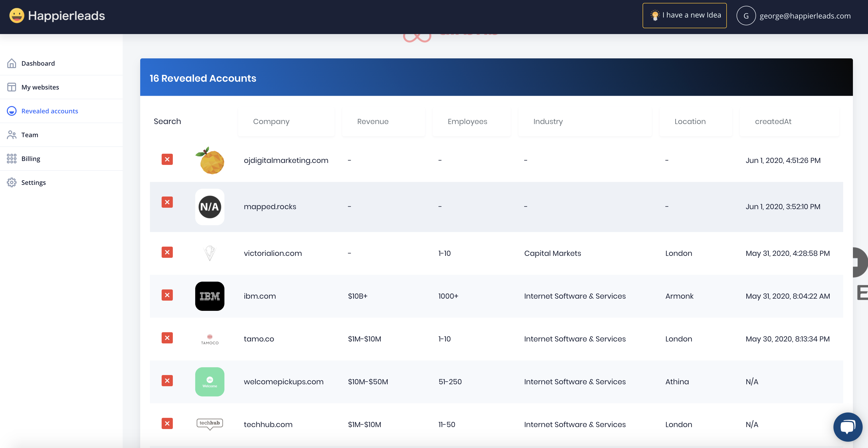Click the IBM company logo thumbnail

click(x=210, y=296)
